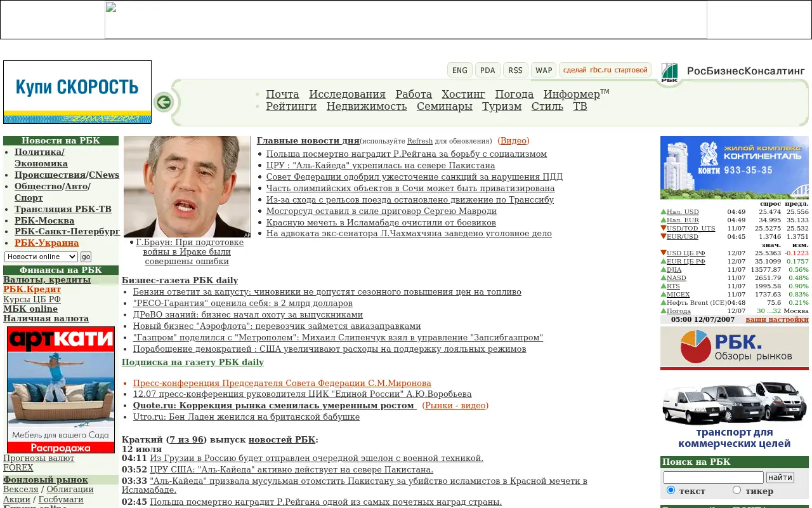Screen dimensions: 812x508
Task: Open РБК-Украина sidebar link
Action: (47, 243)
